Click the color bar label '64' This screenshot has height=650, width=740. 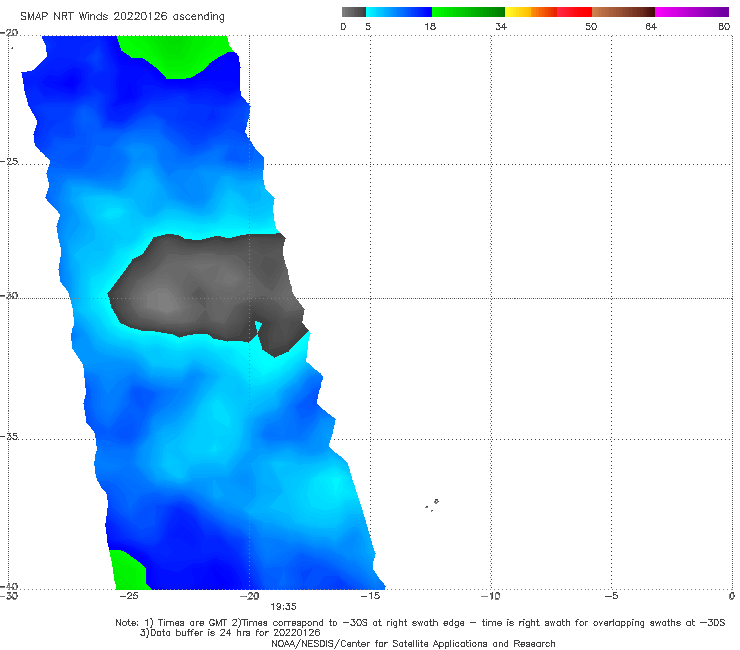pyautogui.click(x=651, y=26)
